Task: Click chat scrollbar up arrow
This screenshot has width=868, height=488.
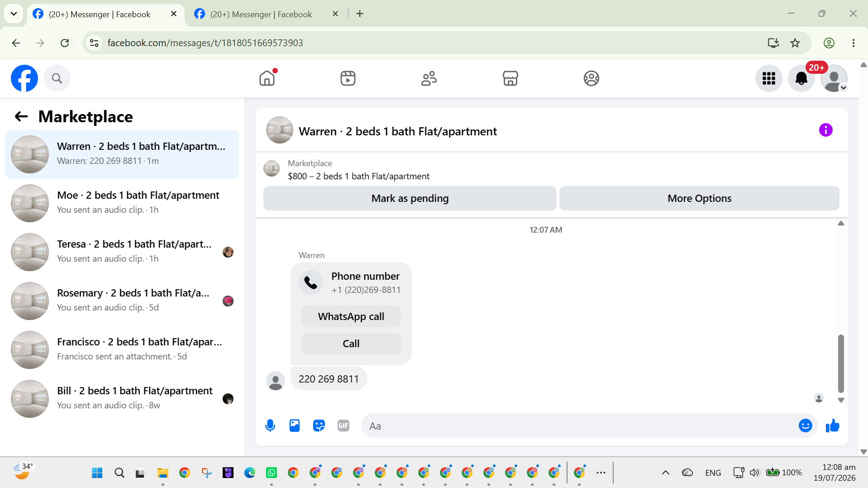Action: [841, 223]
